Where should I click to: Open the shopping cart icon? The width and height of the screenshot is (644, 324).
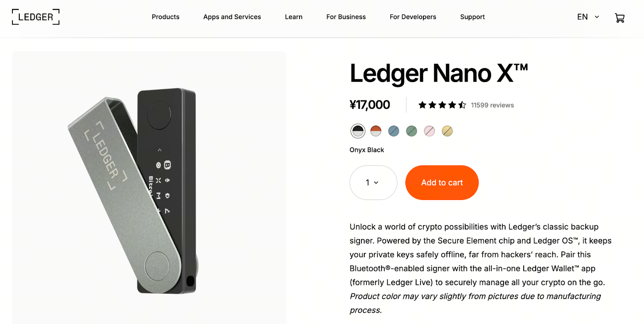(619, 18)
